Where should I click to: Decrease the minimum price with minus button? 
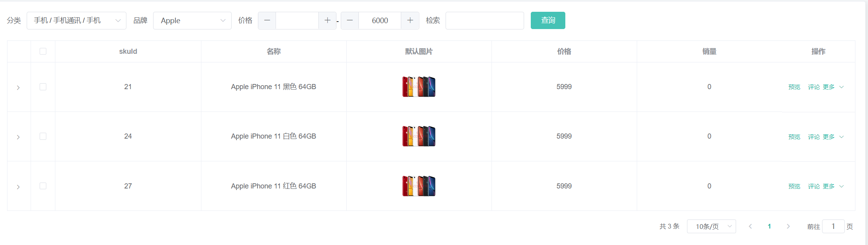point(267,20)
